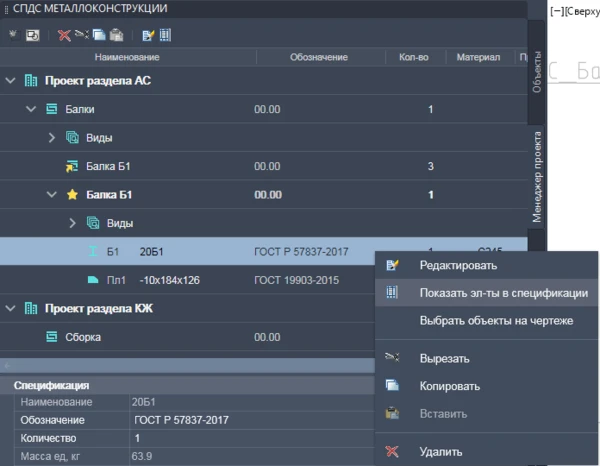The image size is (600, 466).
Task: Open the Менеджер проекта side tab
Action: 537,175
